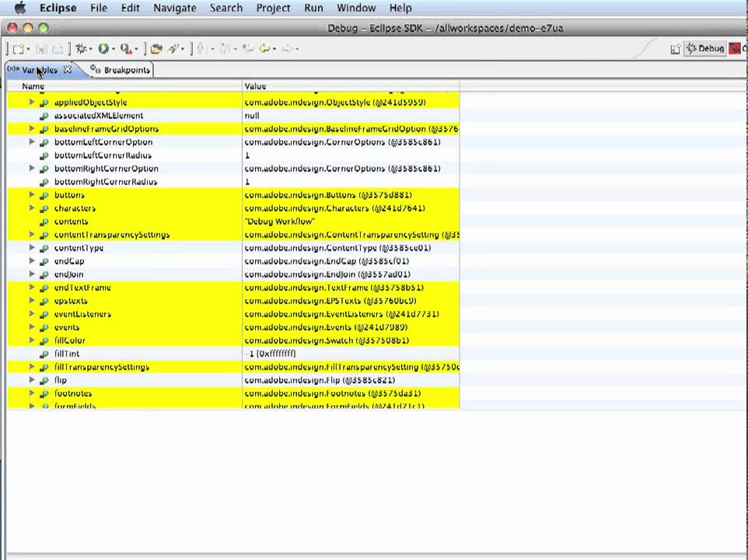Open the New wizard dropdown arrow
This screenshot has height=560, width=748.
28,49
